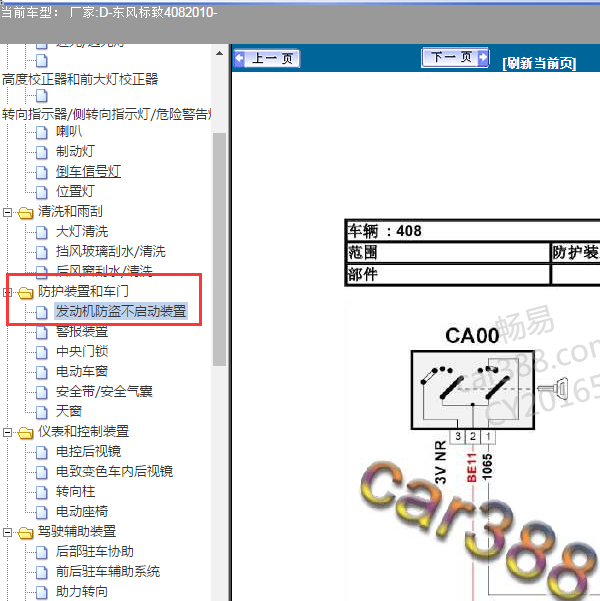Click the 驾驶辅助装置 folder icon
This screenshot has width=600, height=601.
coord(26,533)
